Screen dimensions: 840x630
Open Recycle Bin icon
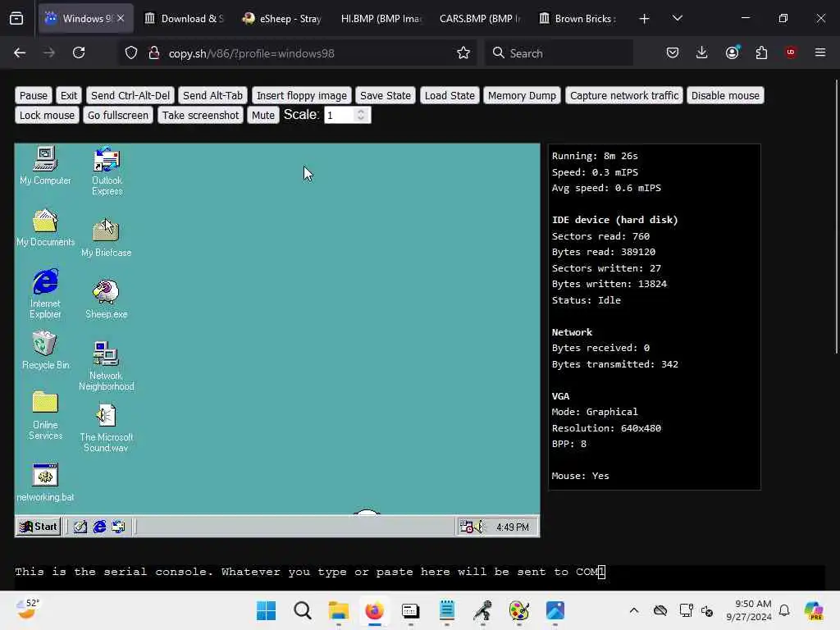[45, 349]
